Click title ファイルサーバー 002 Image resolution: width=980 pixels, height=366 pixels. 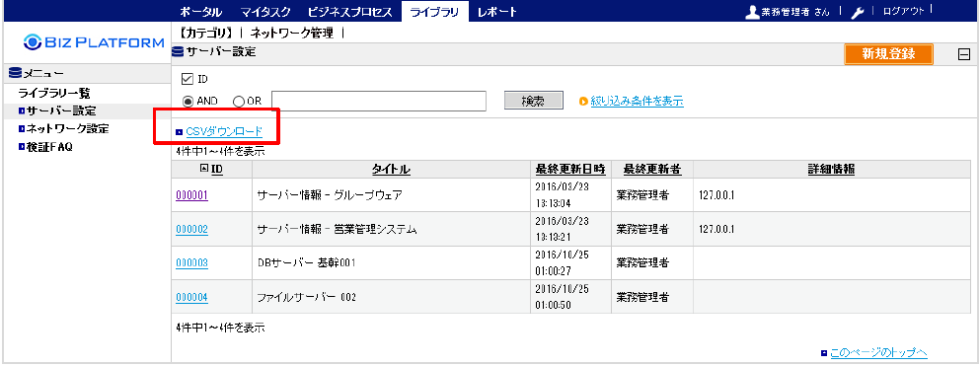[x=306, y=297]
